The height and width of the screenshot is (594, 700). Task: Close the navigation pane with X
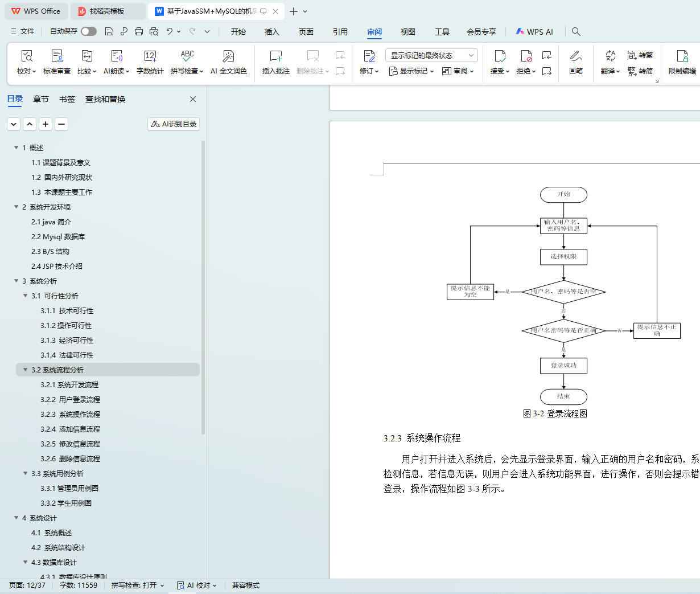(x=193, y=99)
